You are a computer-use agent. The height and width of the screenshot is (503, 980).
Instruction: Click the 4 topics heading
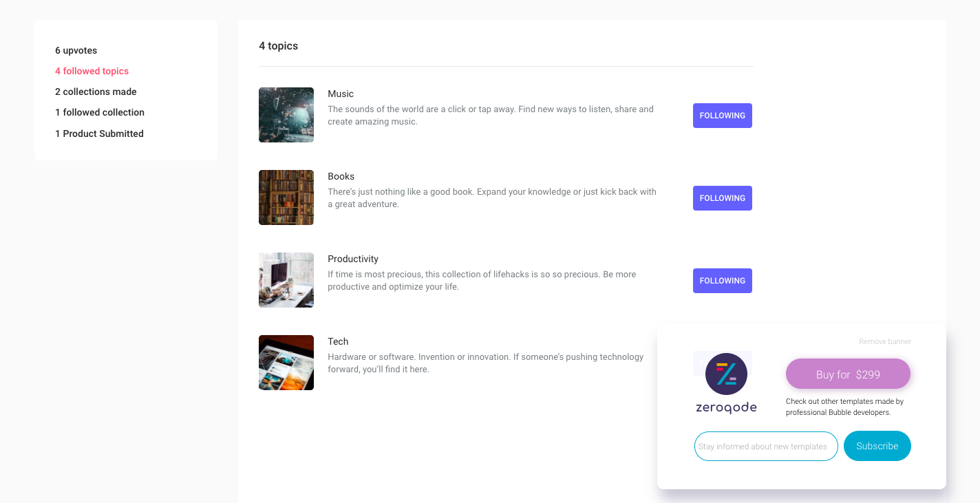pos(279,46)
